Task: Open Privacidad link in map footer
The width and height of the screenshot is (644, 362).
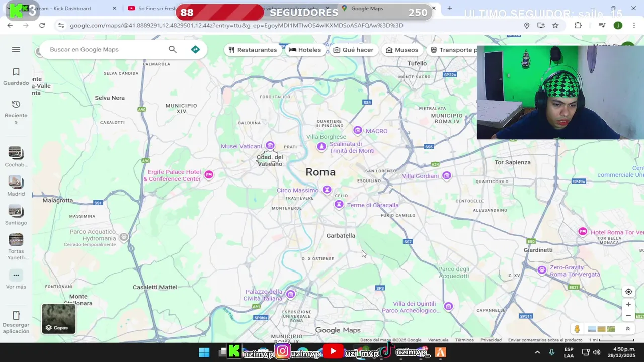Action: [x=491, y=340]
